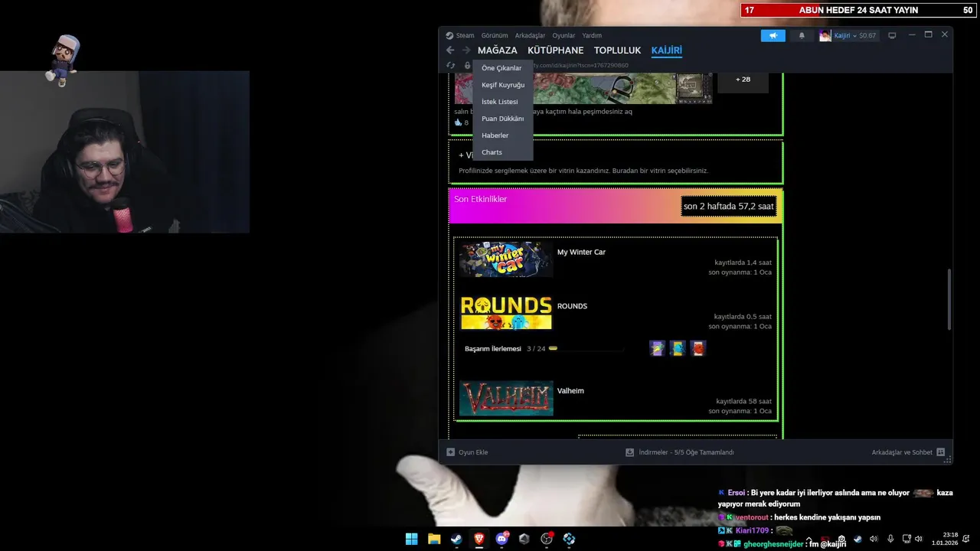Open İndirmeler downloads status
Viewport: 980px width, 551px height.
680,452
